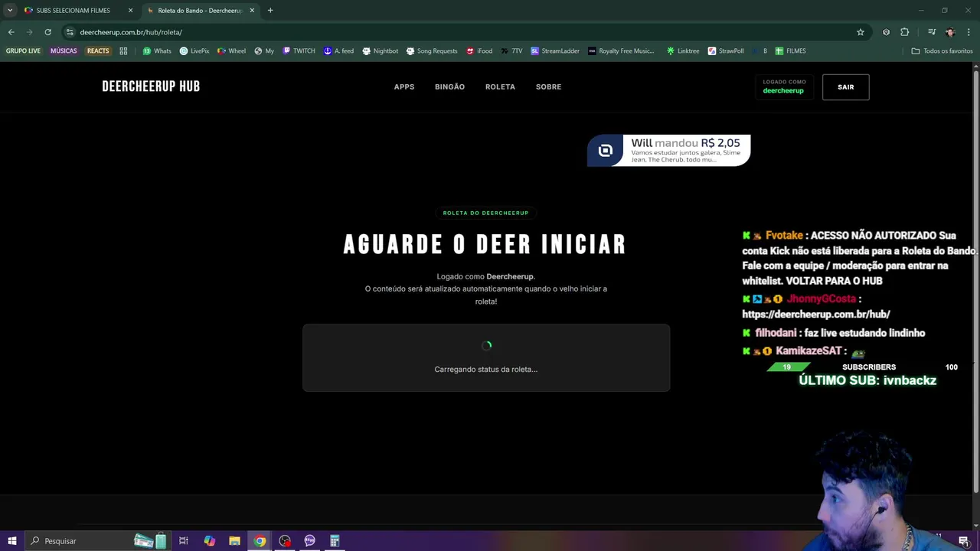Reload the page with the refresh icon
This screenshot has width=980, height=551.
pyautogui.click(x=47, y=32)
